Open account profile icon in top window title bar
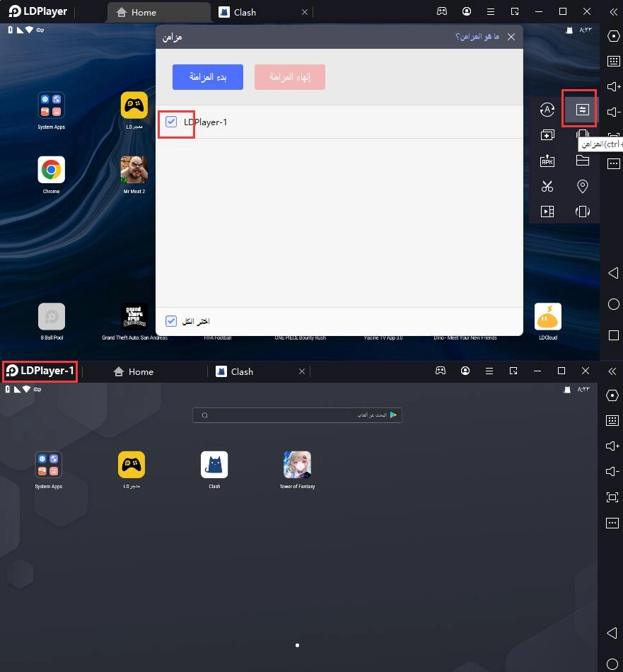The width and height of the screenshot is (623, 672). tap(467, 11)
